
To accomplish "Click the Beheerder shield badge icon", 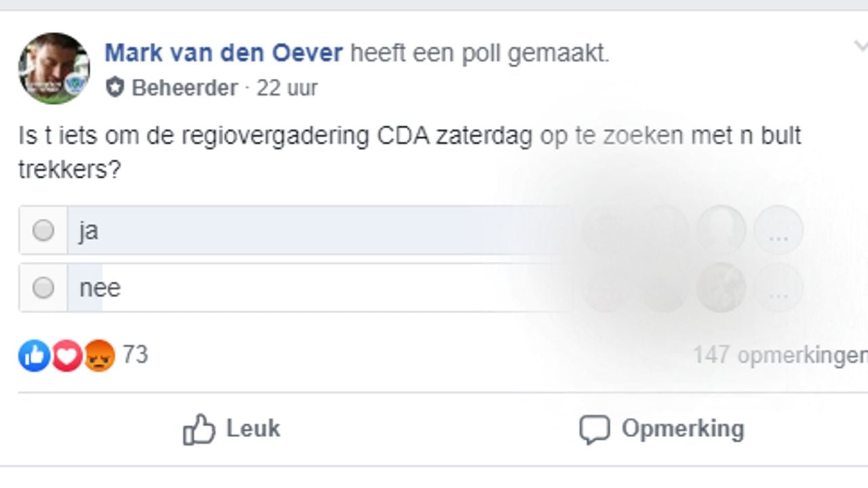I will tap(115, 88).
